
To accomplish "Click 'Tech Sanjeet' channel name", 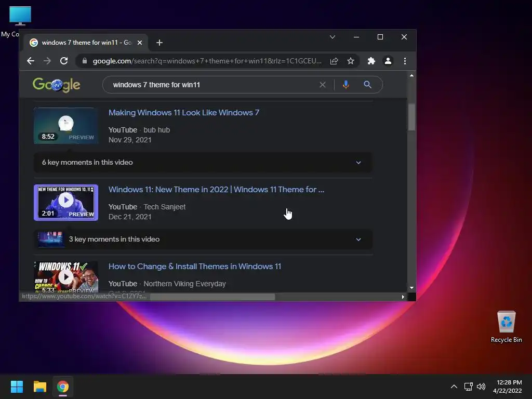I will click(165, 207).
